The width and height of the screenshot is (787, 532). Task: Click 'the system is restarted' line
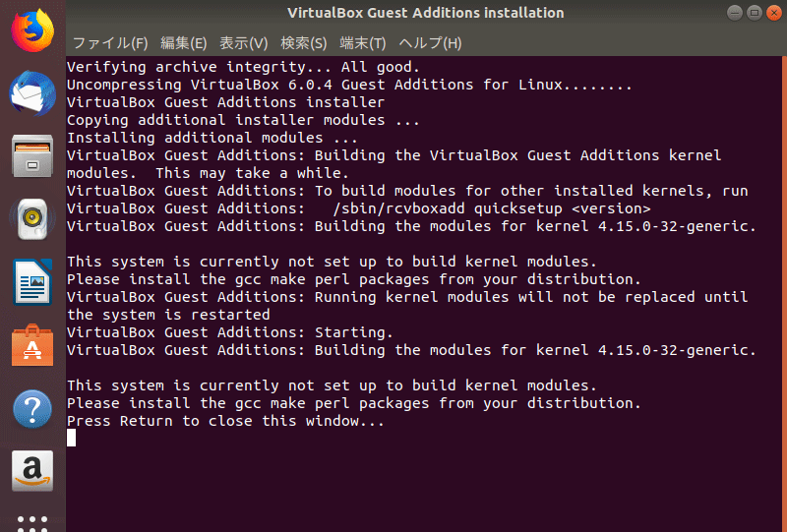tap(168, 315)
